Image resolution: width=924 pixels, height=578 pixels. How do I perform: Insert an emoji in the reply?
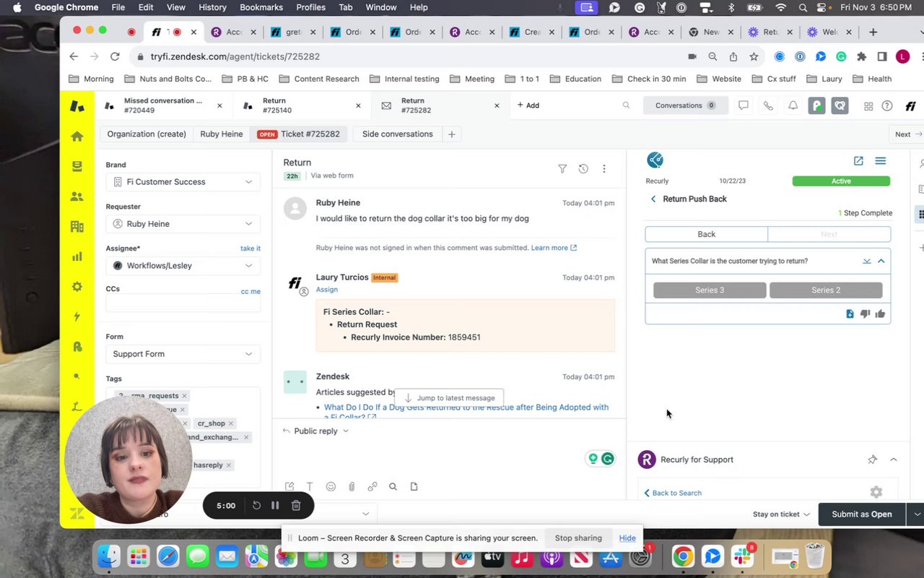point(331,487)
